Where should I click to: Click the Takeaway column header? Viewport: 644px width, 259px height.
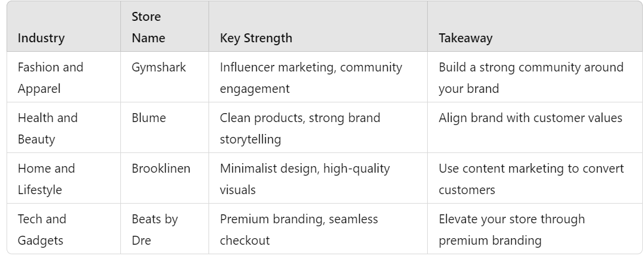[466, 38]
